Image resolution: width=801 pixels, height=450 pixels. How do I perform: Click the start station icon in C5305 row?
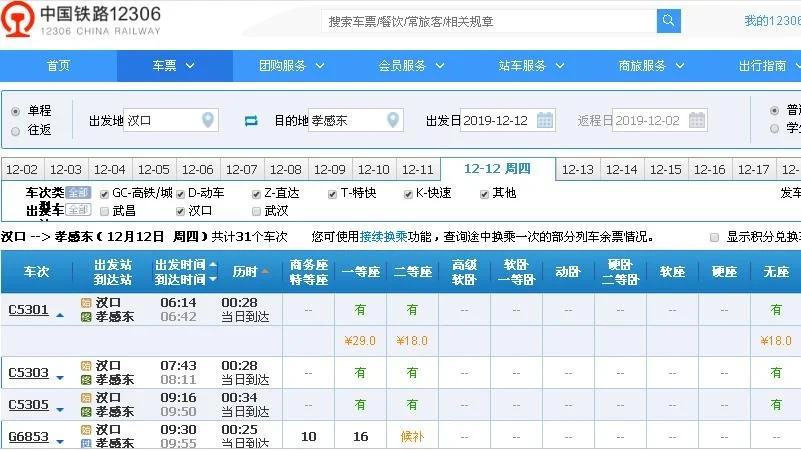(86, 397)
